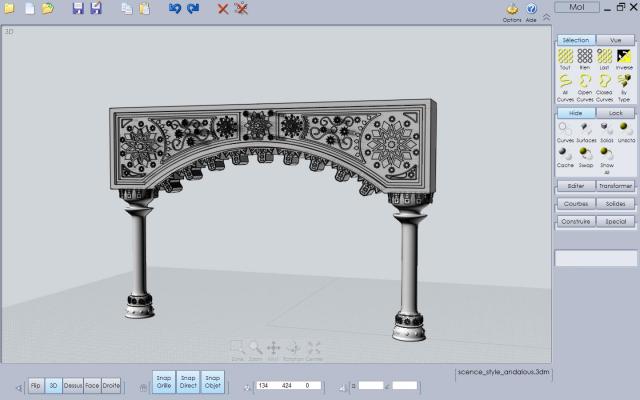The width and height of the screenshot is (640, 400).
Task: Create a new blank file
Action: pyautogui.click(x=29, y=8)
